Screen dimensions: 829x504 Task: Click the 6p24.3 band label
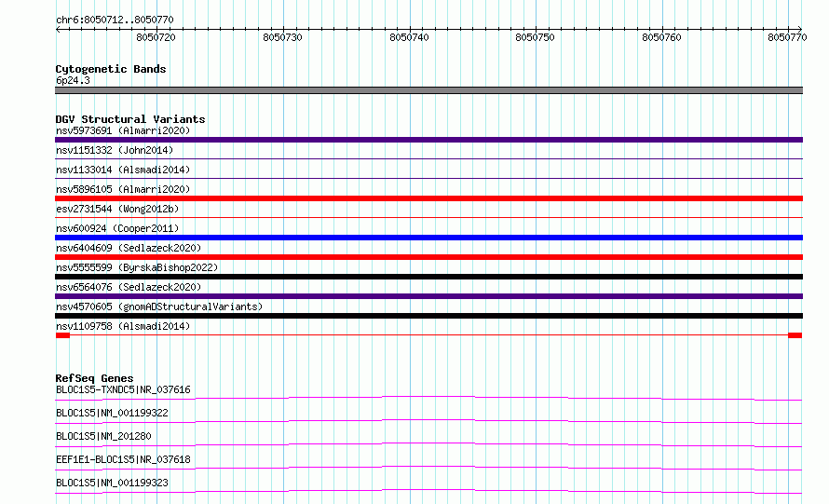click(x=73, y=80)
